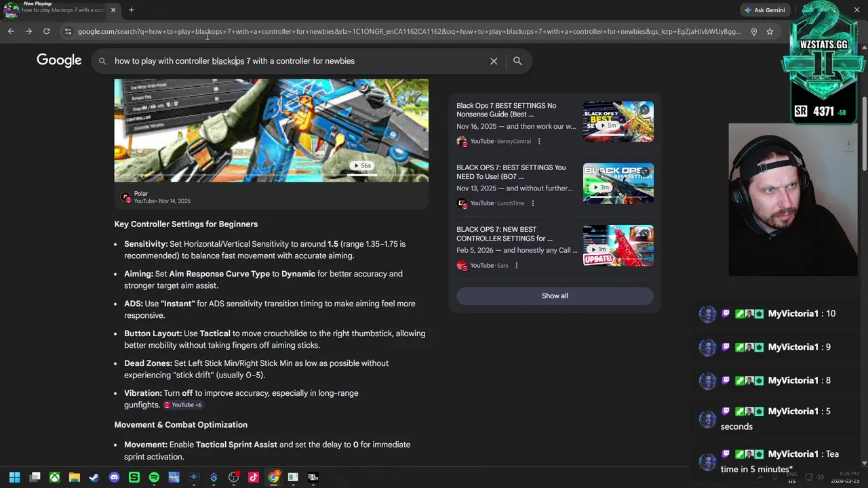The width and height of the screenshot is (868, 488).
Task: Open the Windows Start menu
Action: [14, 477]
